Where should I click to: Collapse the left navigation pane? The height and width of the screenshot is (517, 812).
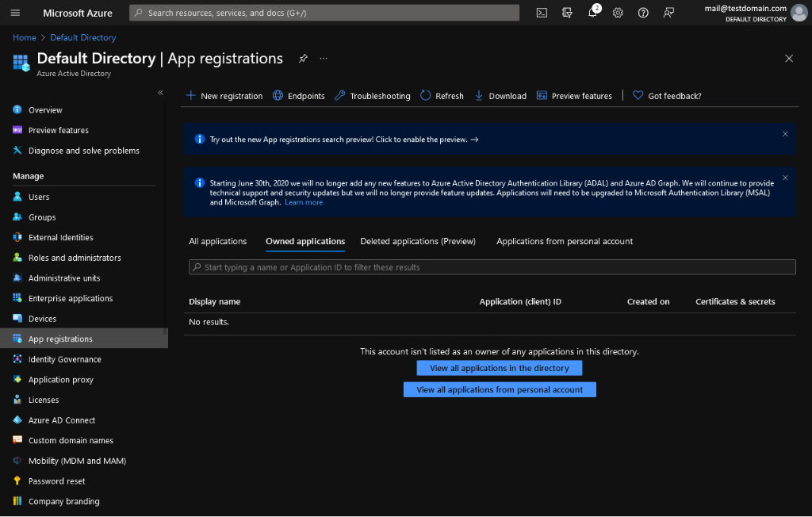click(160, 92)
